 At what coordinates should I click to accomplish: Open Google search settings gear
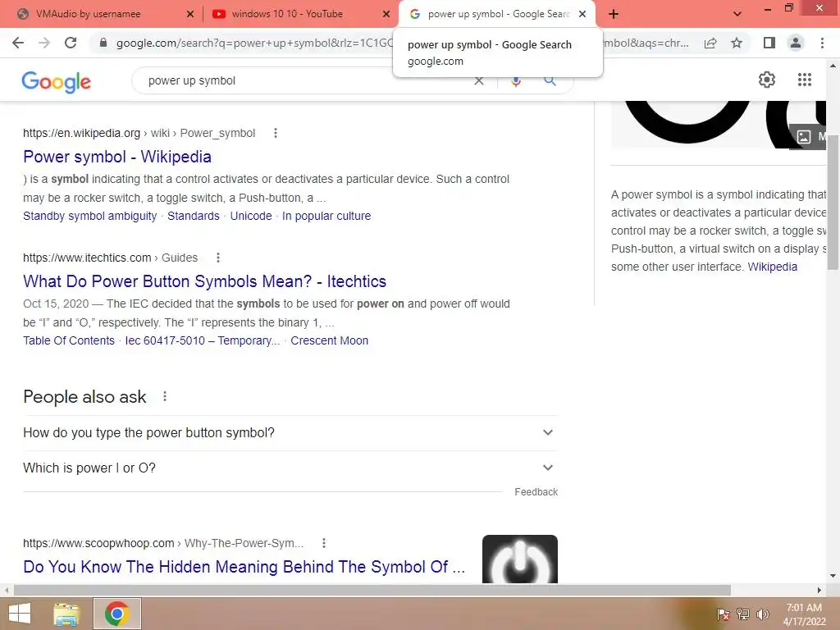(767, 80)
